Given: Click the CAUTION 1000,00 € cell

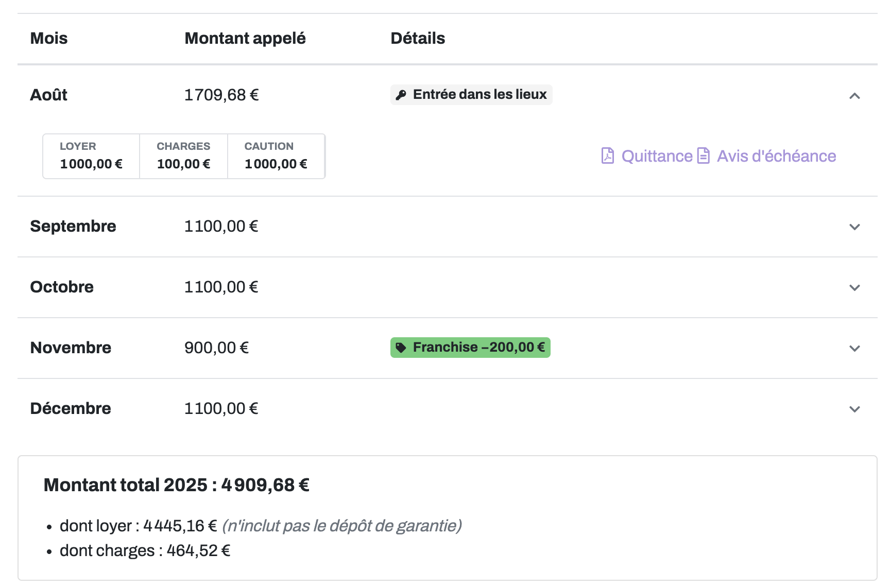Looking at the screenshot, I should (x=276, y=156).
